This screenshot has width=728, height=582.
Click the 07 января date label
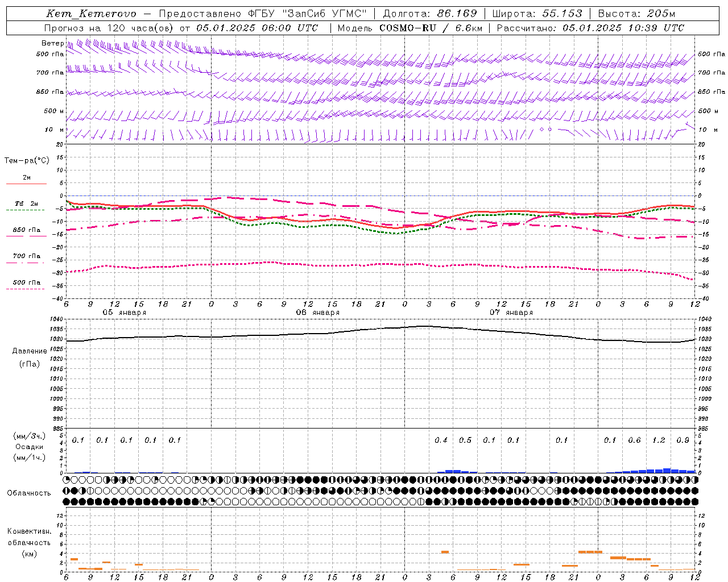pyautogui.click(x=511, y=313)
